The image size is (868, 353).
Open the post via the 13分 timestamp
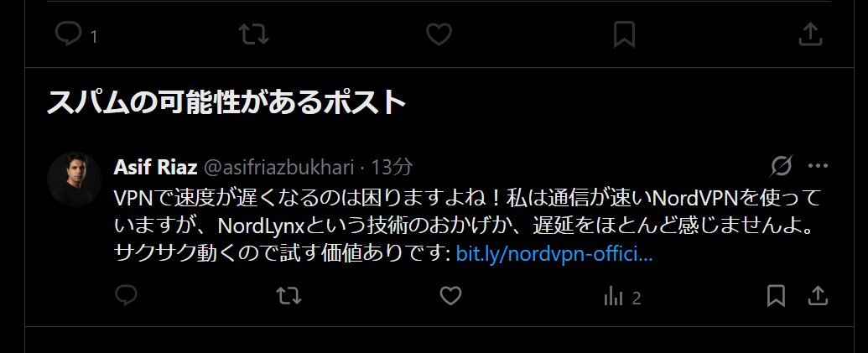click(392, 167)
